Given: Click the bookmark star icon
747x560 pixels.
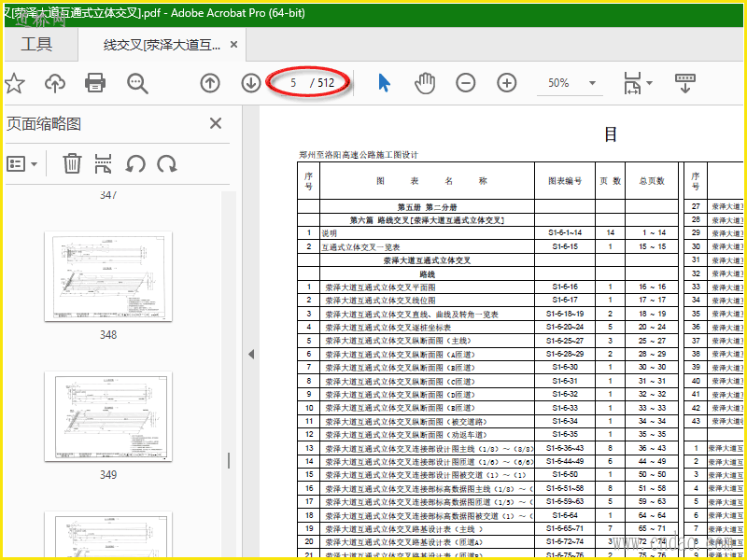Looking at the screenshot, I should [14, 84].
